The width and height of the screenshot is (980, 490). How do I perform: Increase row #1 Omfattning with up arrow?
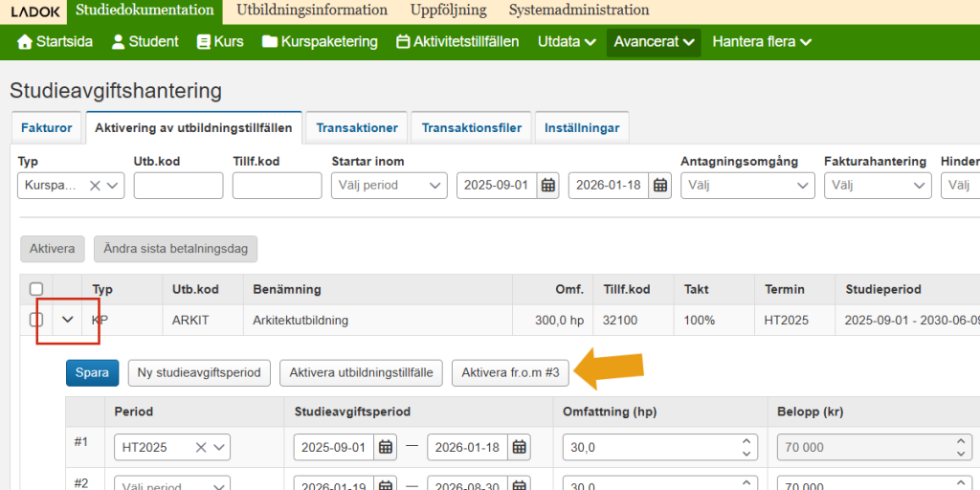[x=746, y=441]
